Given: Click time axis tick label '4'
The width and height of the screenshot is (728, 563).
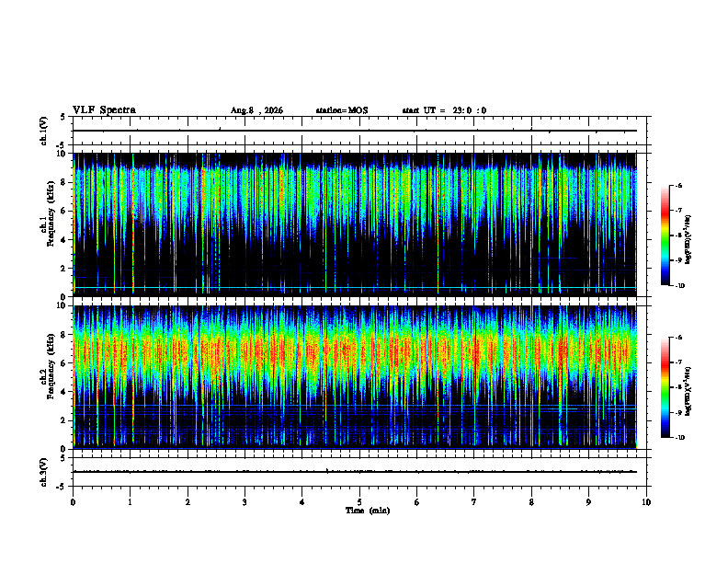Looking at the screenshot, I should [x=301, y=502].
